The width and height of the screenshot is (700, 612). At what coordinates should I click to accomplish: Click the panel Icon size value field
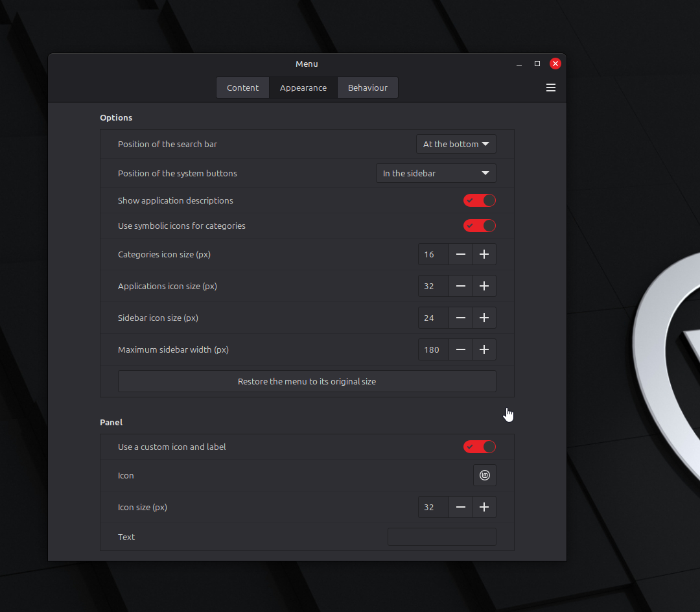pyautogui.click(x=434, y=507)
